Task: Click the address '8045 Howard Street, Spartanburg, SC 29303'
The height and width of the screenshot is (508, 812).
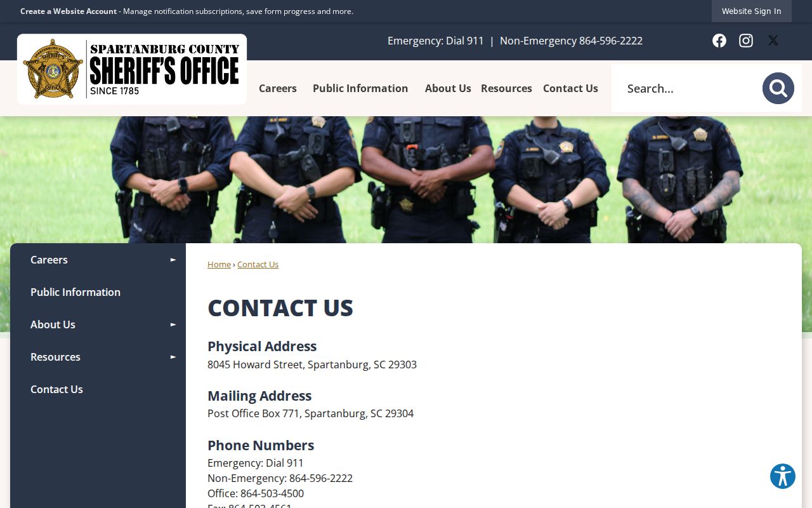Action: click(x=312, y=364)
